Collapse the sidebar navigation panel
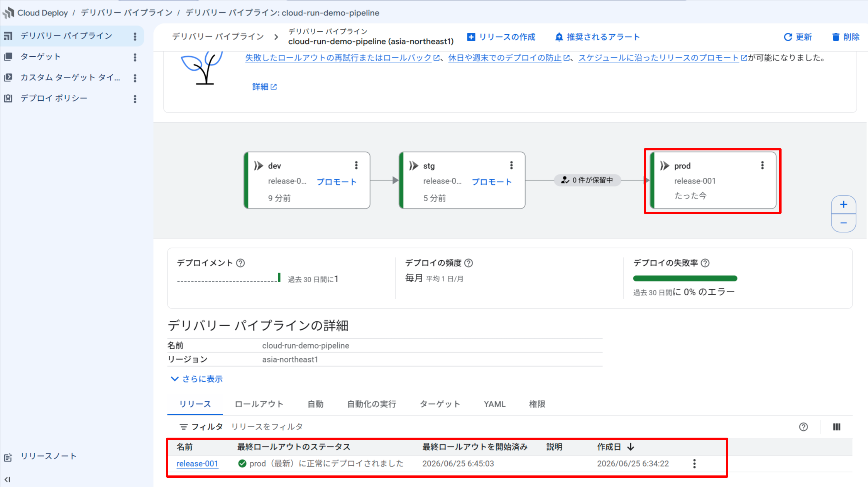This screenshot has height=487, width=868. pos(7,479)
